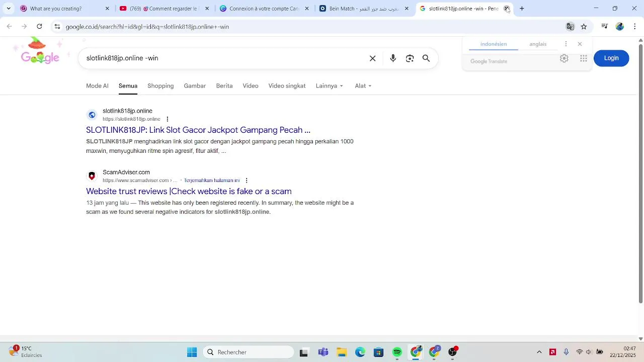Viewport: 644px width, 362px height.
Task: Open Google search settings gear
Action: pos(564,58)
